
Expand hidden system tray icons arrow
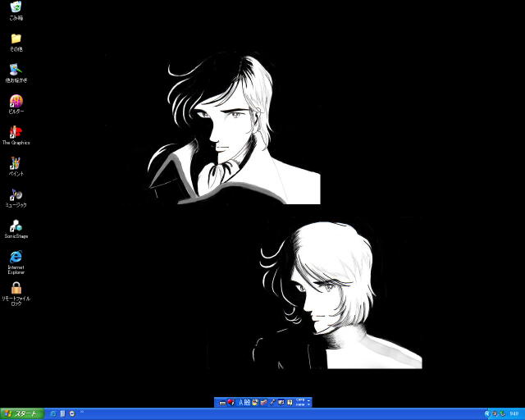click(486, 414)
